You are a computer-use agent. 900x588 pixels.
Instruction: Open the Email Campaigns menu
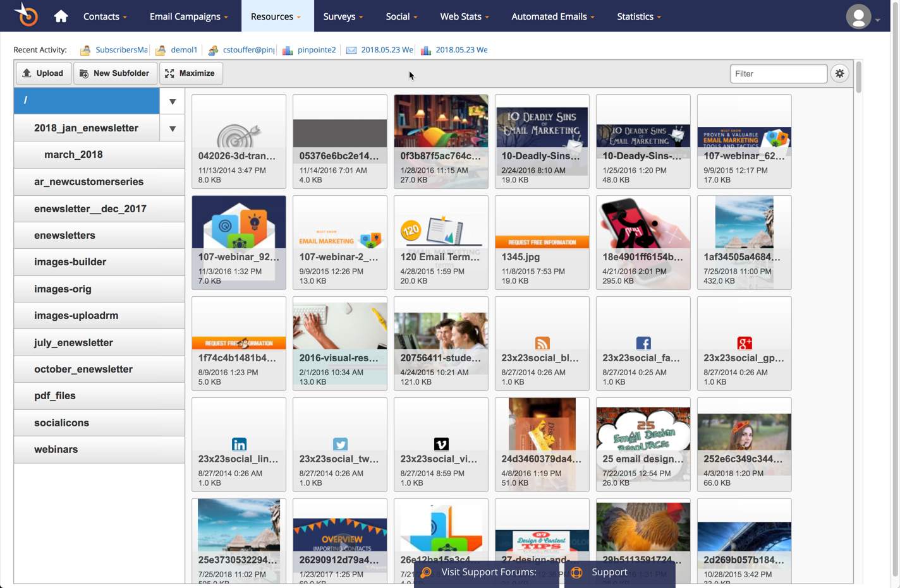[x=189, y=16]
